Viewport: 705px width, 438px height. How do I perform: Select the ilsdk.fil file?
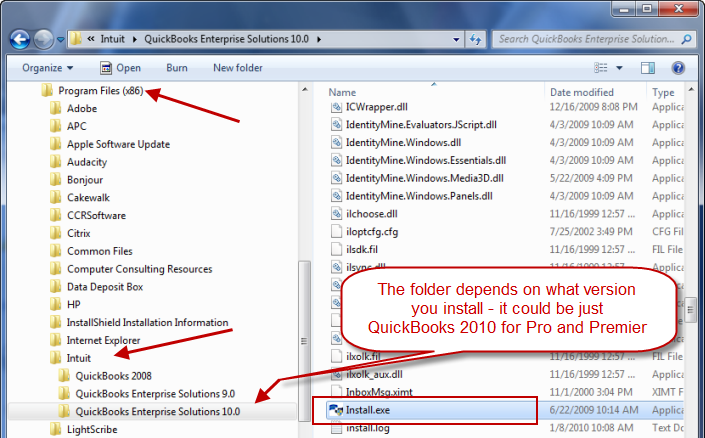pyautogui.click(x=362, y=250)
